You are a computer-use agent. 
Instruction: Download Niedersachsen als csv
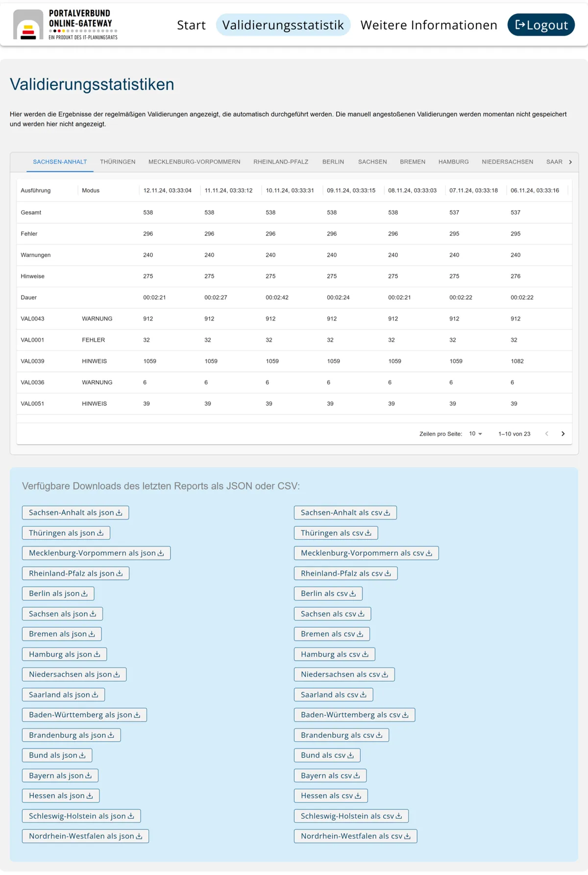[344, 675]
